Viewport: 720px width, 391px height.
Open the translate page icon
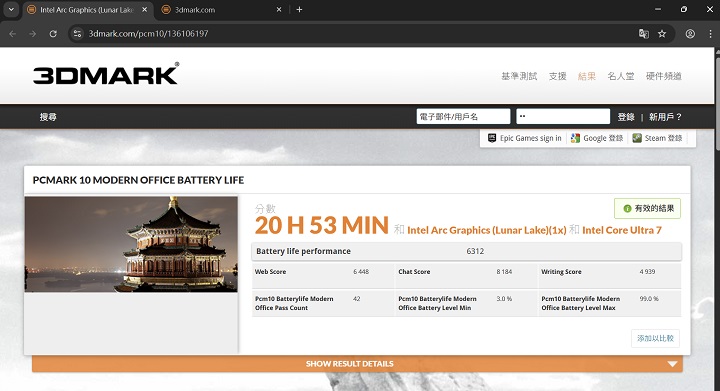point(644,34)
